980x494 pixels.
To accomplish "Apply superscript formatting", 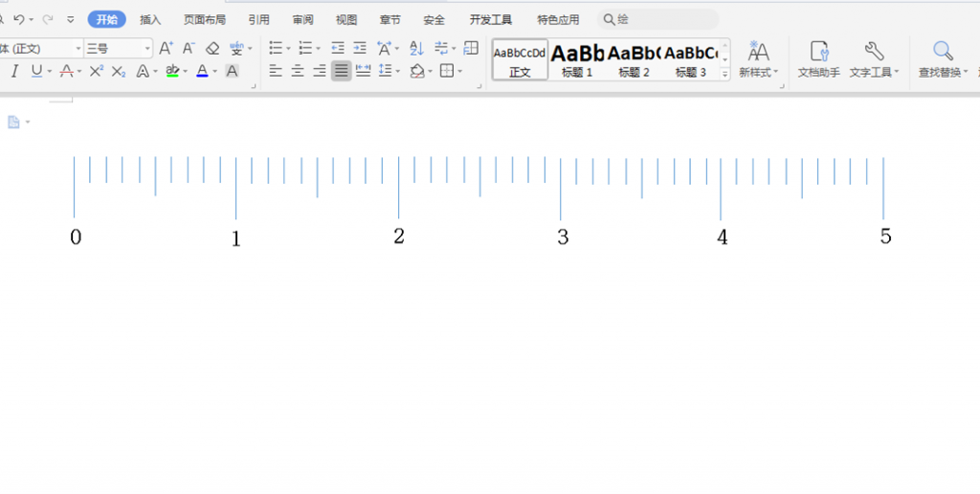I will click(96, 71).
